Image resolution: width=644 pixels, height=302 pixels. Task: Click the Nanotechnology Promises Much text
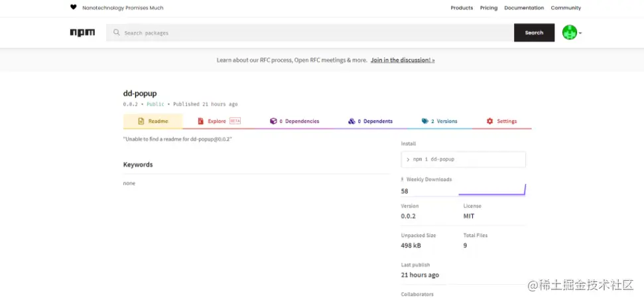pyautogui.click(x=123, y=8)
